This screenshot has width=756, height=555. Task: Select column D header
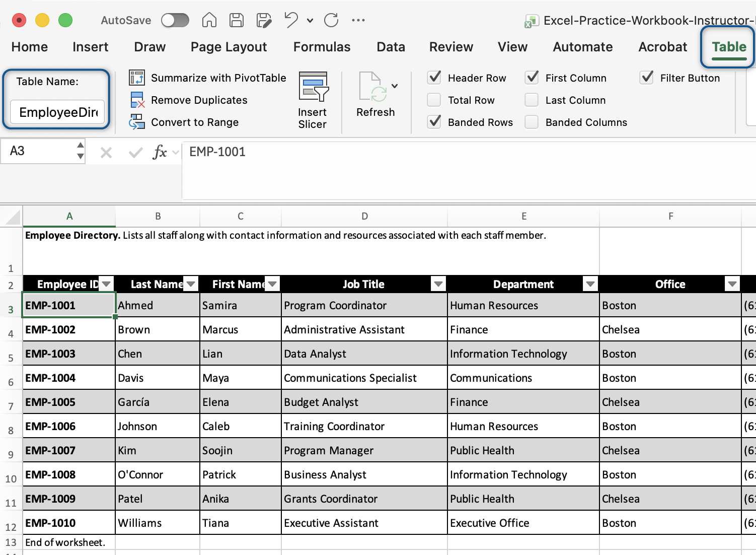click(x=364, y=216)
